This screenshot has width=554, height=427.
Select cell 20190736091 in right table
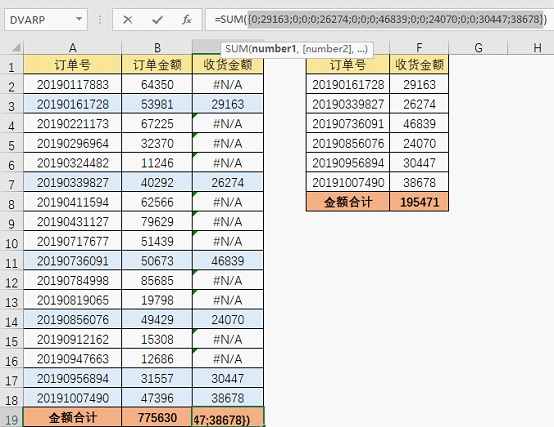click(x=348, y=124)
